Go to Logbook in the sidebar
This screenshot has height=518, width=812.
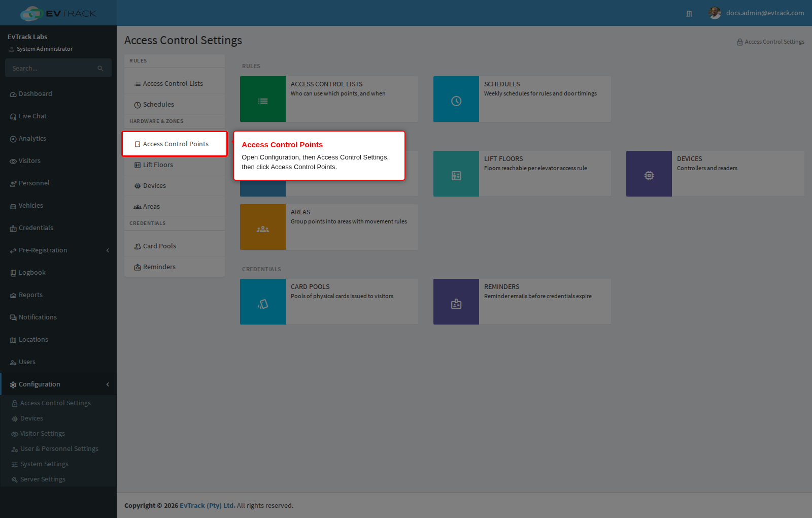coord(58,273)
